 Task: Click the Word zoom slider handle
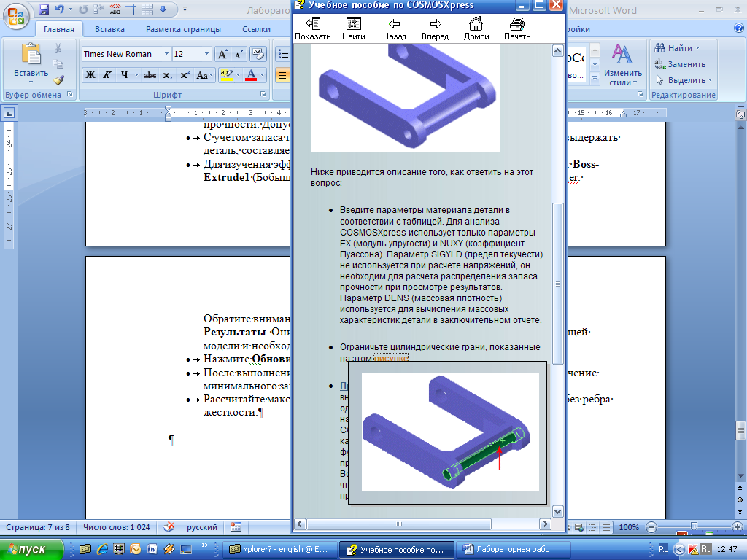point(694,527)
